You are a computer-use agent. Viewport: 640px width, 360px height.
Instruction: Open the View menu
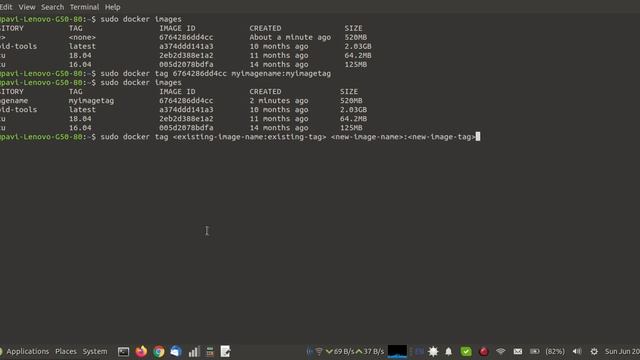[27, 7]
